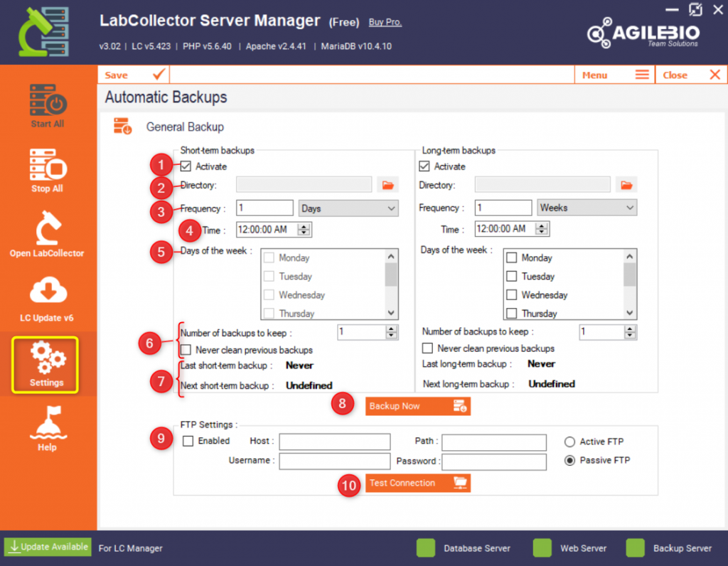The image size is (728, 566).
Task: Click short-term Directory text field
Action: coord(304,185)
